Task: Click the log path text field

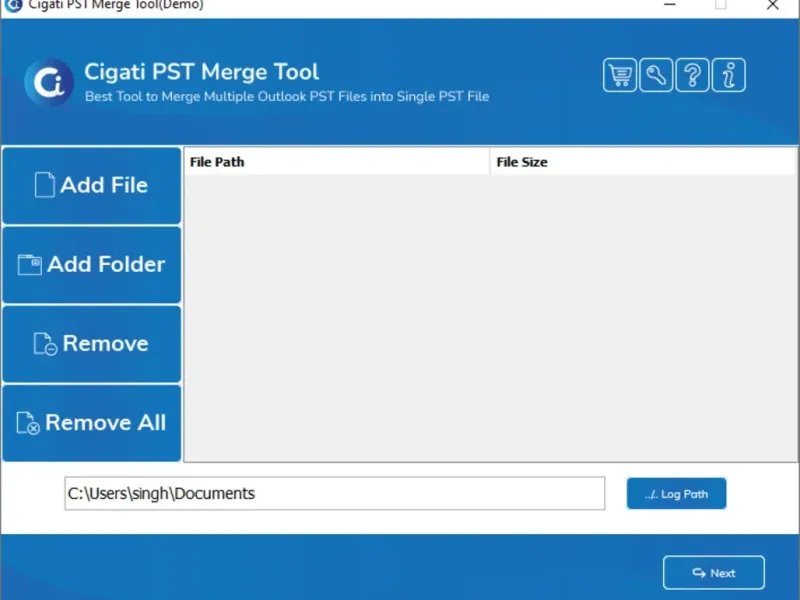Action: 335,493
